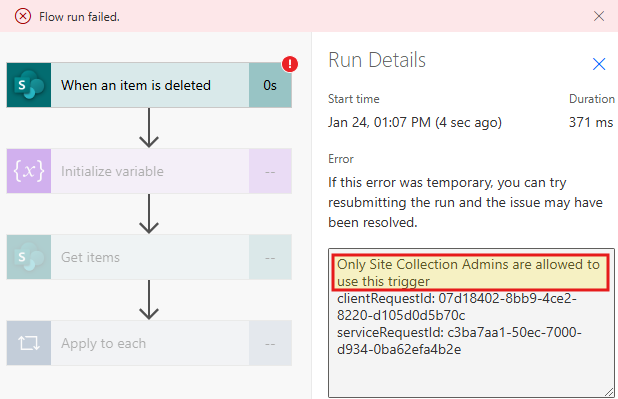Click the resize handle of error text box
The width and height of the screenshot is (618, 399).
click(x=609, y=392)
